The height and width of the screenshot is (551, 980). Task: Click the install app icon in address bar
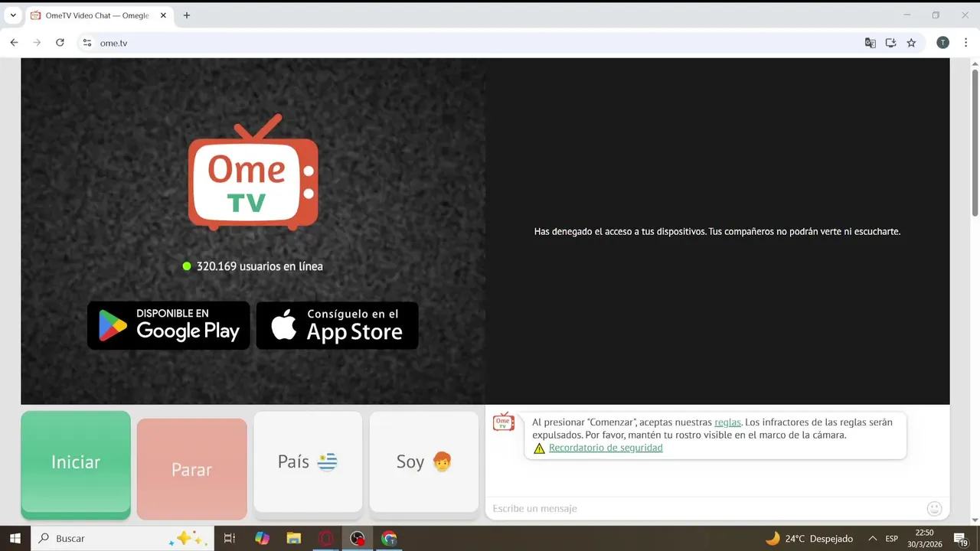tap(891, 43)
